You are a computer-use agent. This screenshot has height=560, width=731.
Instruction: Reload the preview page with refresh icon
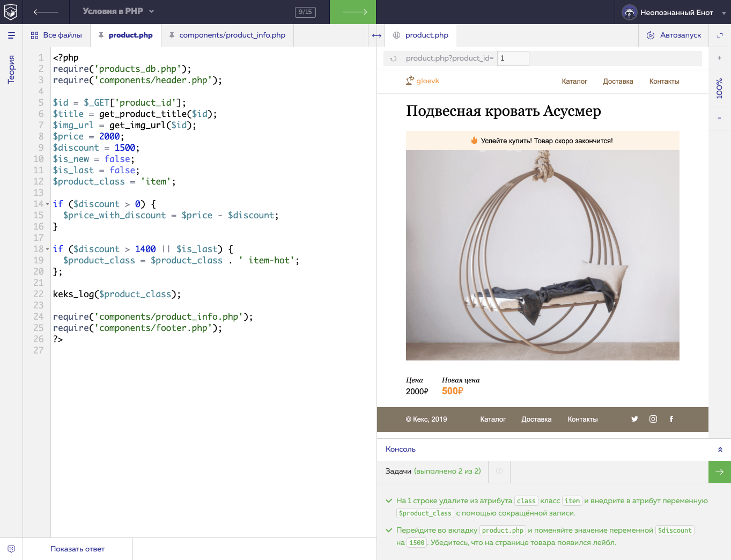[393, 58]
